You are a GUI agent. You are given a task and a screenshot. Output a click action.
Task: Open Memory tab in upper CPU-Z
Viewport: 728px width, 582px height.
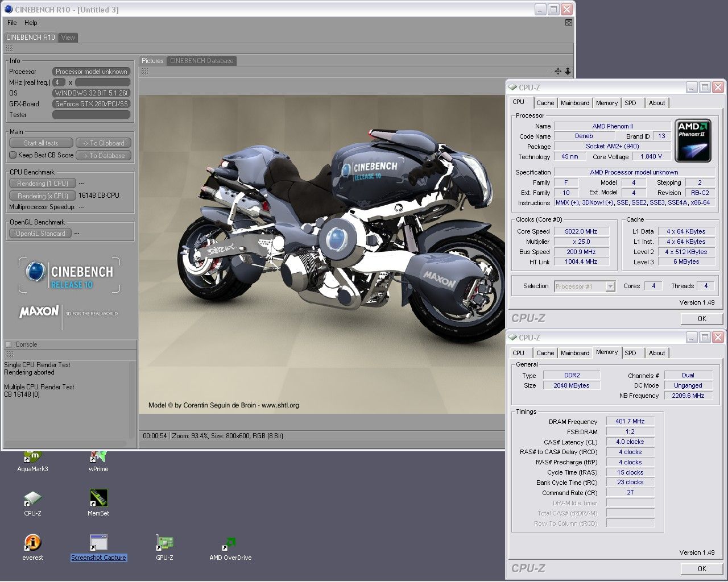click(x=607, y=103)
